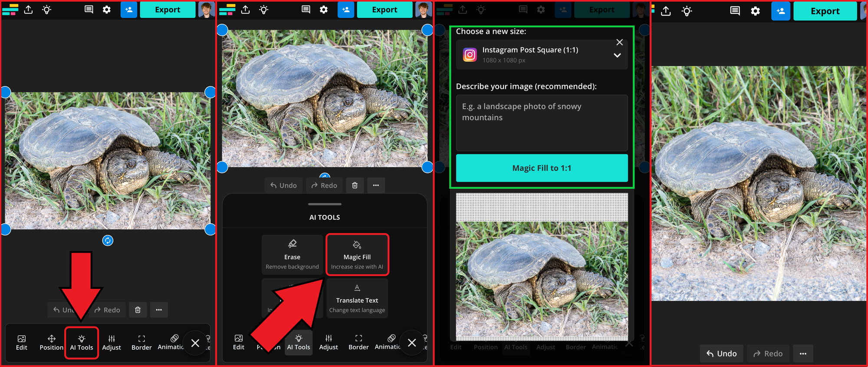This screenshot has width=868, height=367.
Task: Open Edit tool in first screen's bottom bar
Action: point(22,342)
